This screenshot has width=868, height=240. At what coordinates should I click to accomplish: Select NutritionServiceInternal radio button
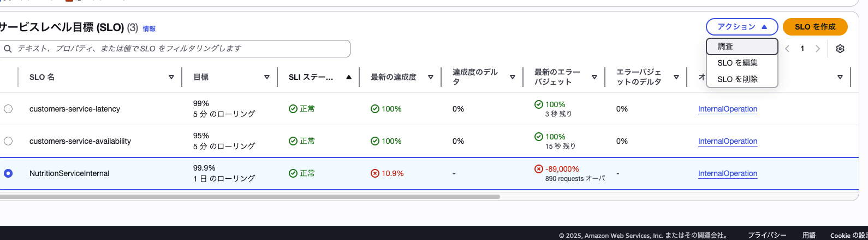point(8,173)
